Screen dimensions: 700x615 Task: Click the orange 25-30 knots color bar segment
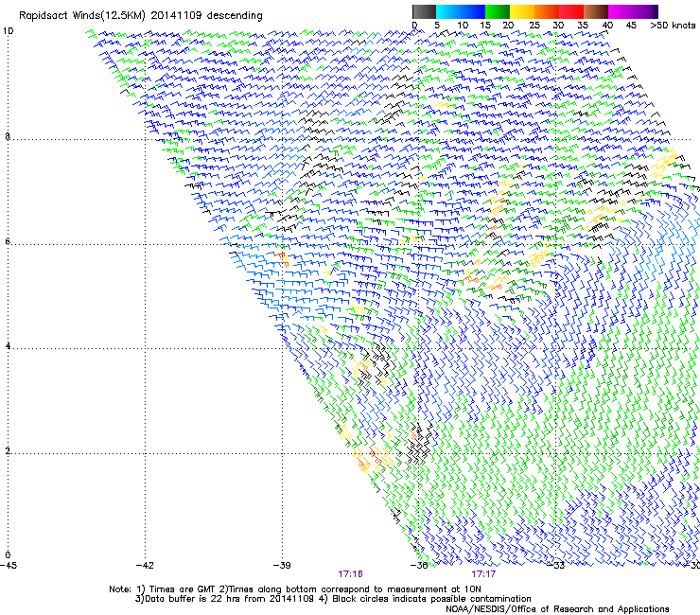547,11
